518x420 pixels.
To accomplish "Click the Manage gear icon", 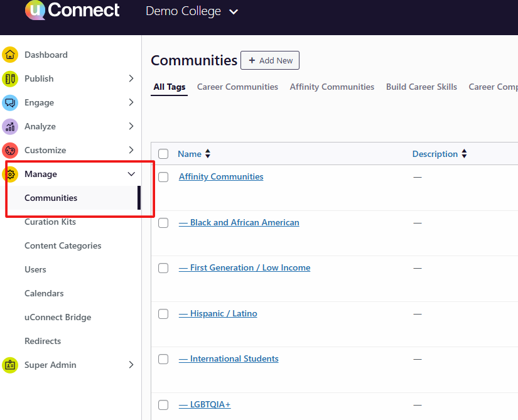I will coord(11,174).
